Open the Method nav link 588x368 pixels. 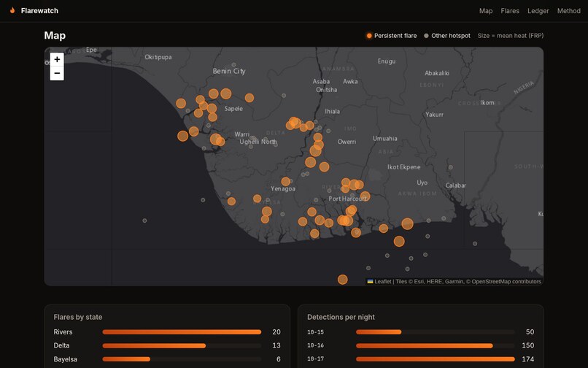coord(568,11)
